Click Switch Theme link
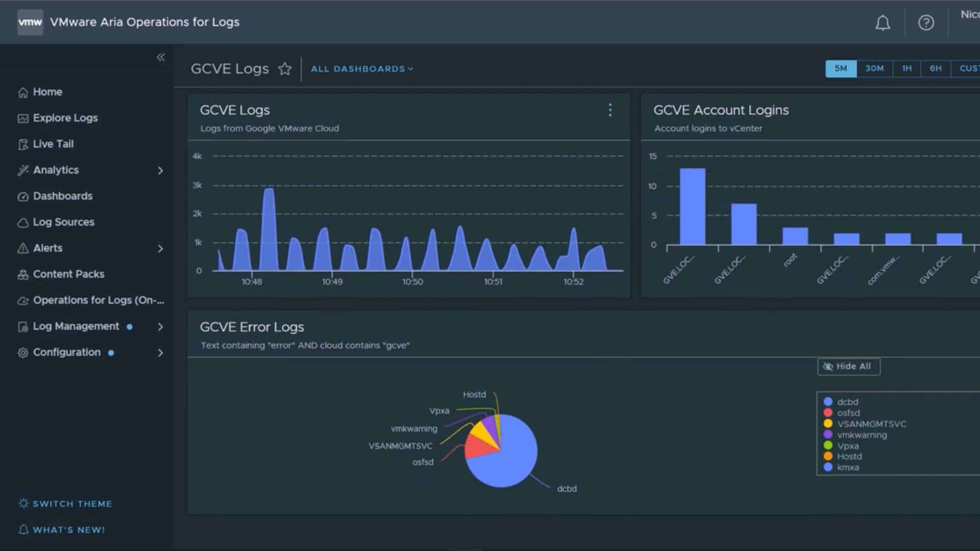The width and height of the screenshot is (980, 551). coord(72,504)
